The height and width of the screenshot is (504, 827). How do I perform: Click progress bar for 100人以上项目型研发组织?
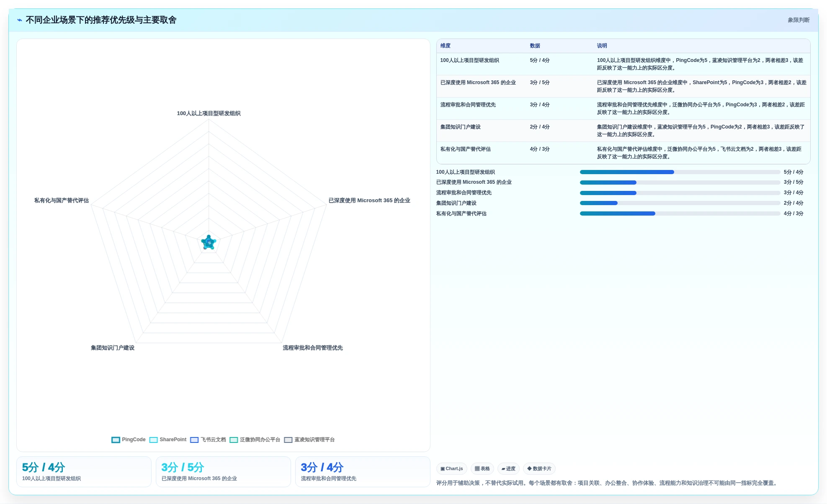pos(680,172)
